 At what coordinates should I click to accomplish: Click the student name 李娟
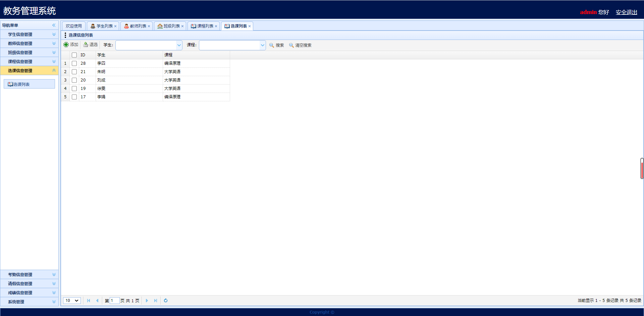(101, 97)
